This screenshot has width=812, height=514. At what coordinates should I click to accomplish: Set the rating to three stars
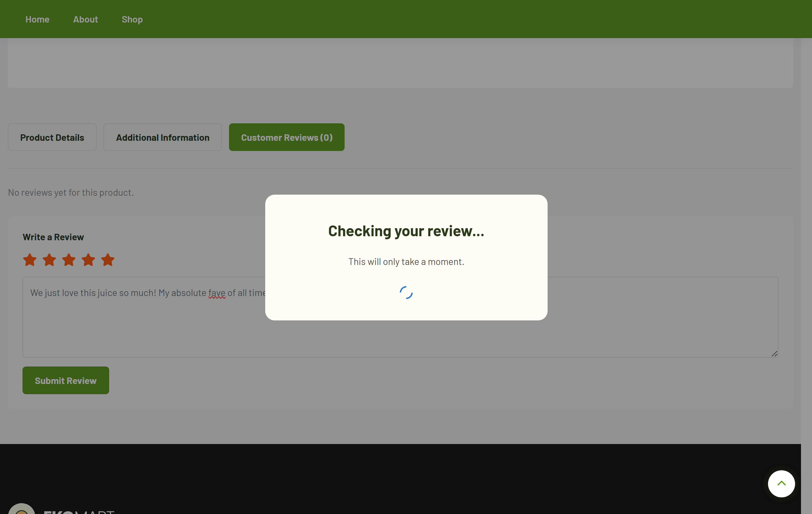(69, 260)
